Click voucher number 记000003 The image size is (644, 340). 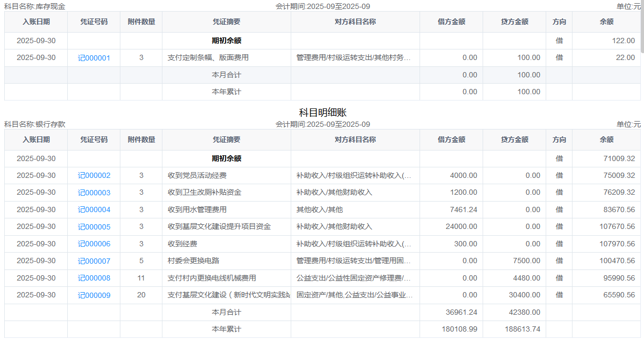pyautogui.click(x=94, y=193)
